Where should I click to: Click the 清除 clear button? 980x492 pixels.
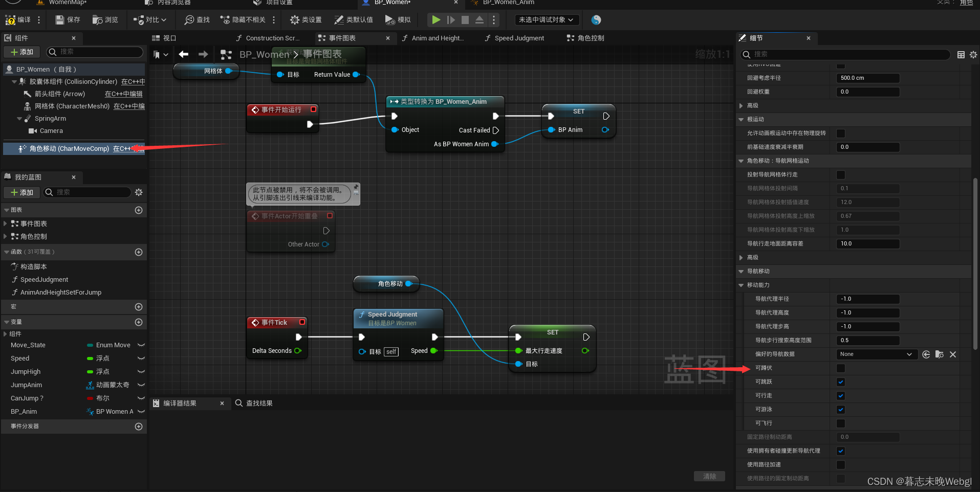point(709,477)
